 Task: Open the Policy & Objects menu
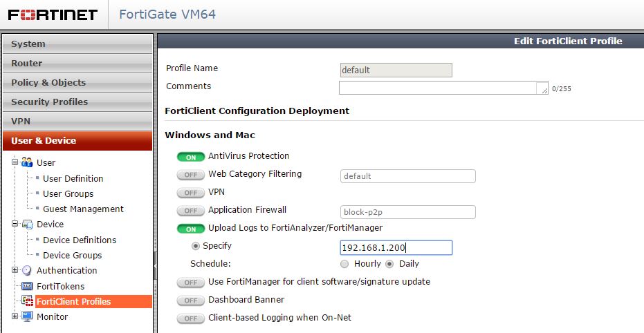click(x=48, y=82)
